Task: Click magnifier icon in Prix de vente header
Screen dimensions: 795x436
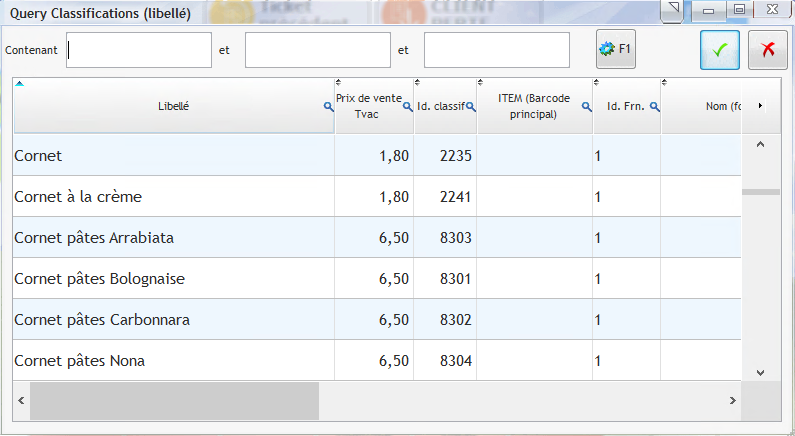Action: (407, 106)
